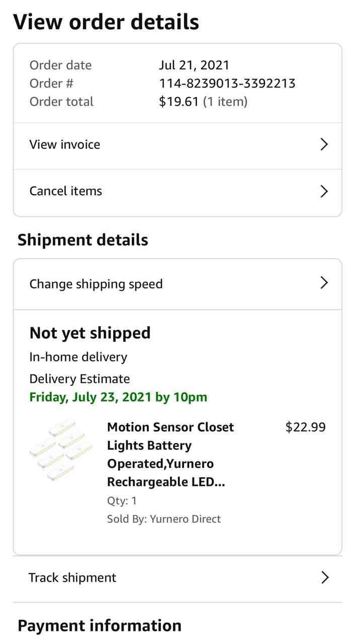This screenshot has height=644, width=351.
Task: Click the Not yet shipped status heading
Action: (90, 333)
